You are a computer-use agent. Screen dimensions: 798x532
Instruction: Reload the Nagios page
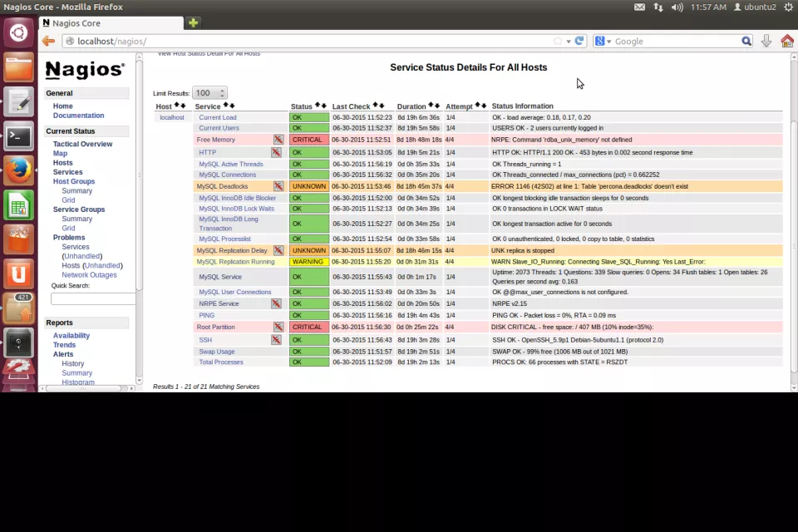click(579, 42)
